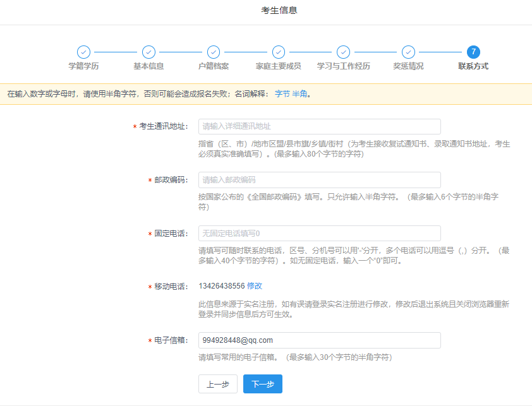Click 修改 next to the mobile number
Viewport: 532px width, 406px height.
(255, 286)
